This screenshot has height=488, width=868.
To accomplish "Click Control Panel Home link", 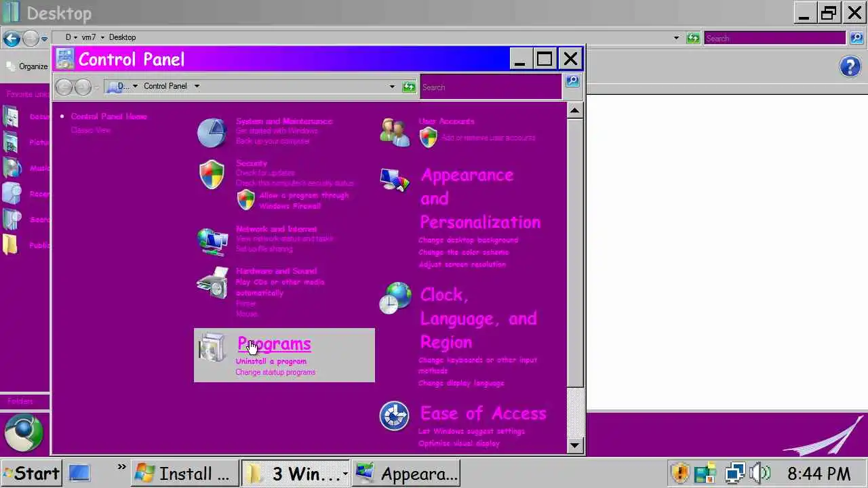I will [x=108, y=117].
